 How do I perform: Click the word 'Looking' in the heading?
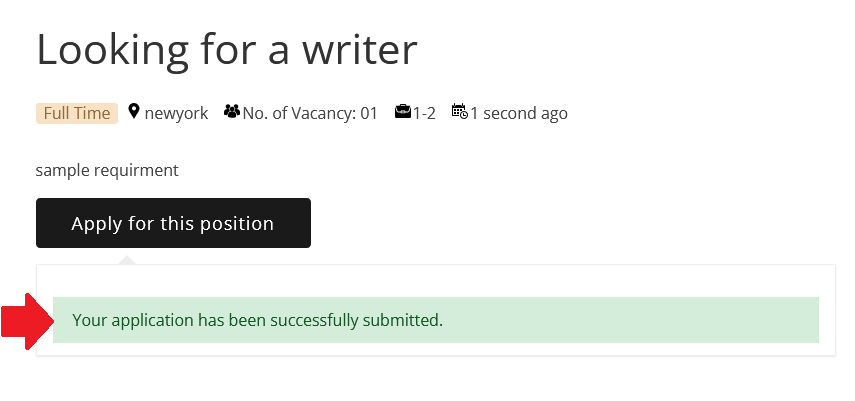[x=113, y=50]
